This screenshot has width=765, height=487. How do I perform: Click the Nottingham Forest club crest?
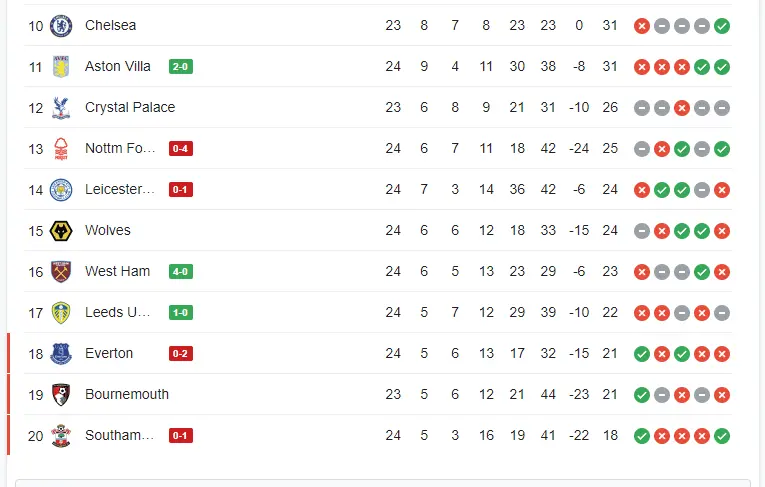pyautogui.click(x=61, y=148)
